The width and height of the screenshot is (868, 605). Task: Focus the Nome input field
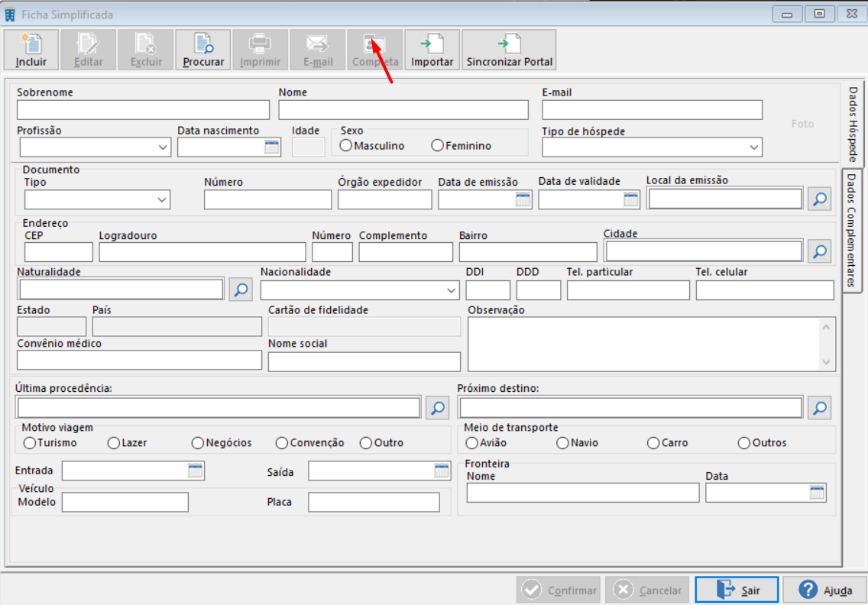click(x=403, y=109)
